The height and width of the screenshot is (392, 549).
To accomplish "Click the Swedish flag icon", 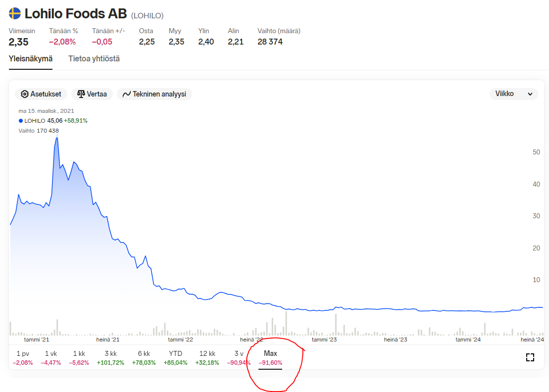I will point(15,14).
